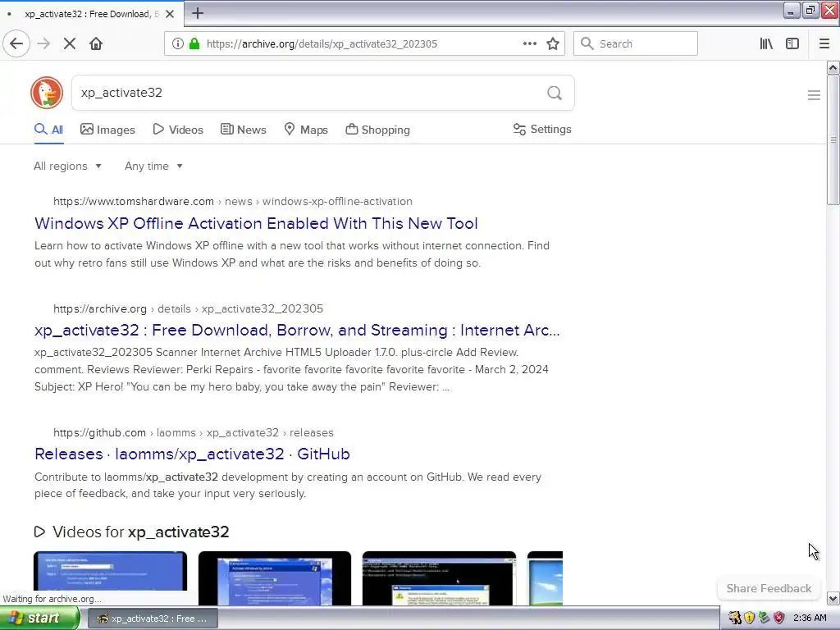The width and height of the screenshot is (840, 630).
Task: Click the tomshardware.com result URL
Action: pos(233,202)
